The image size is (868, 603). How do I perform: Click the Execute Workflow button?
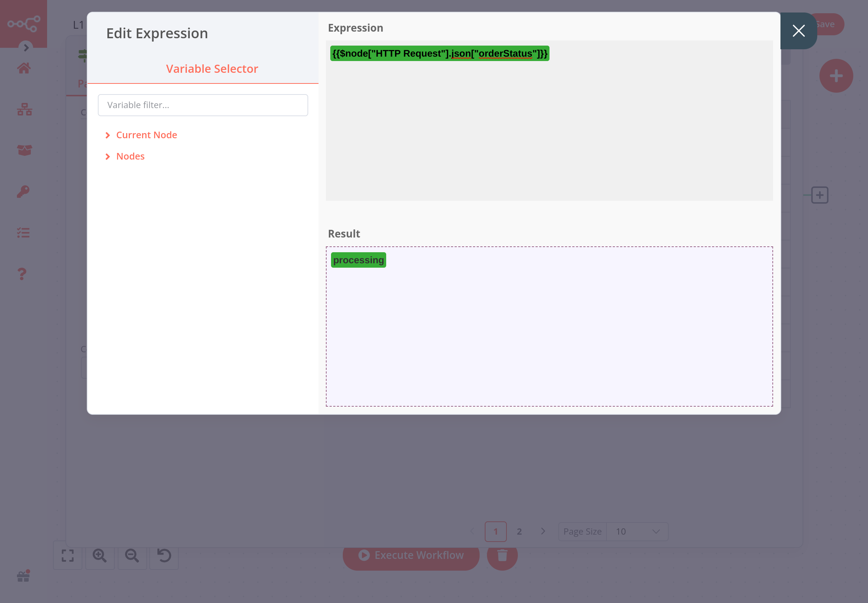410,555
